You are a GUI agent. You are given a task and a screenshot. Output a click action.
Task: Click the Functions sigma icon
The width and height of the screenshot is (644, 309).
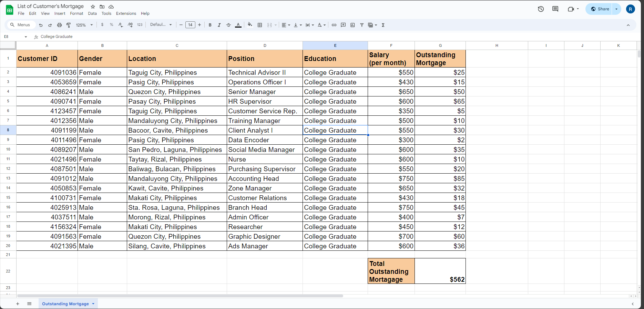pos(383,25)
